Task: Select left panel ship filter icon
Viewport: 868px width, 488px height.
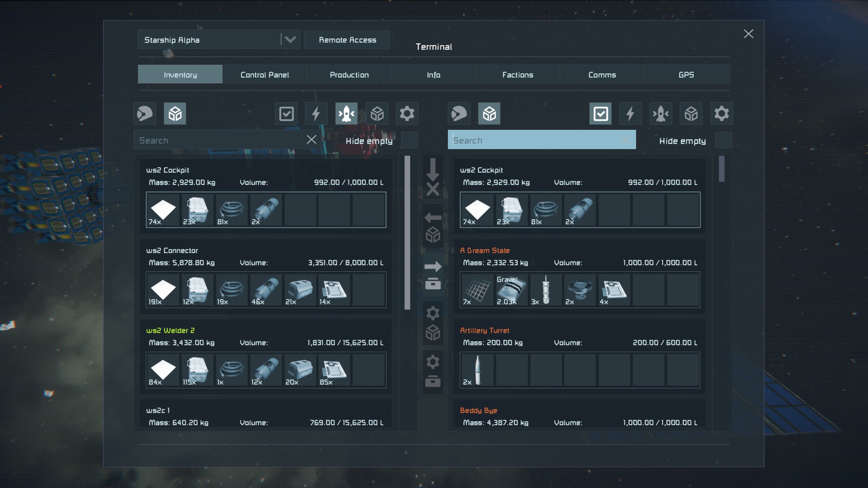Action: tap(346, 114)
